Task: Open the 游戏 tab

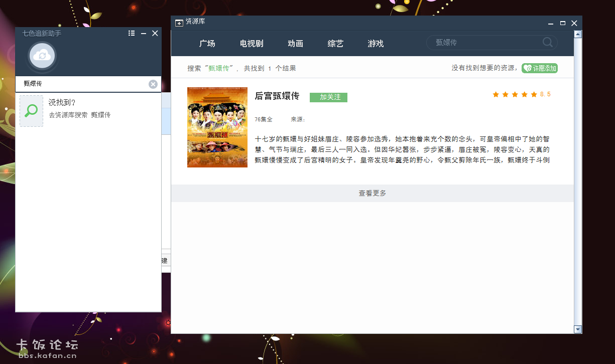Action: click(x=376, y=44)
